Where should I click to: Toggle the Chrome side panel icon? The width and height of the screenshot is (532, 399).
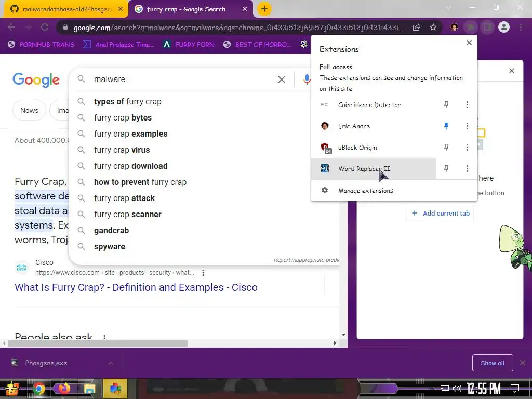pos(487,27)
